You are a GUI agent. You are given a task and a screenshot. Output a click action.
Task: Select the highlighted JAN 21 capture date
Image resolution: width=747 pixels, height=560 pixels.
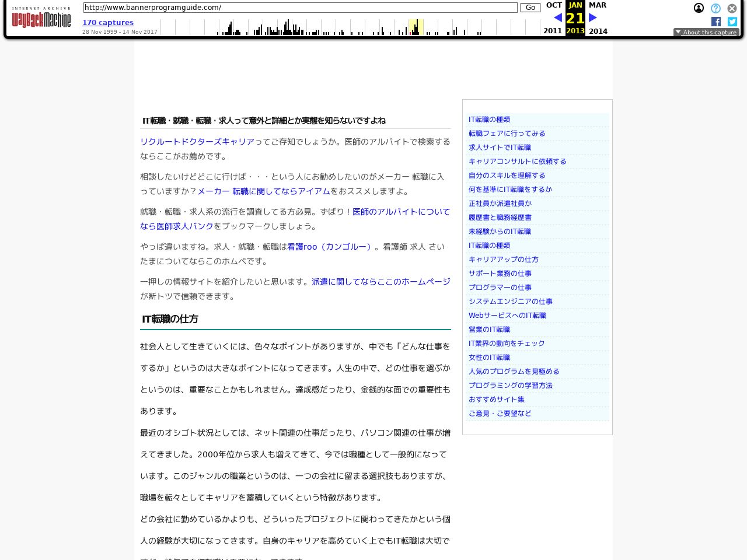coord(575,17)
